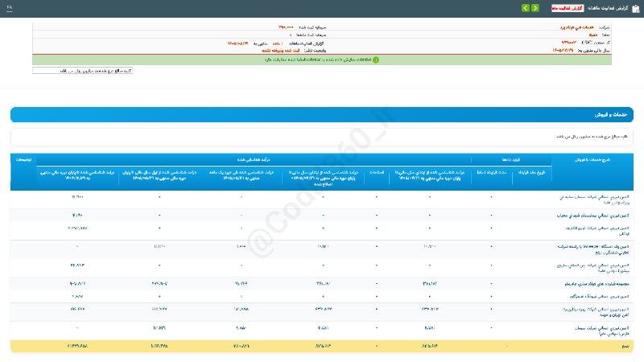Click the قراردادها column group header

point(511,159)
